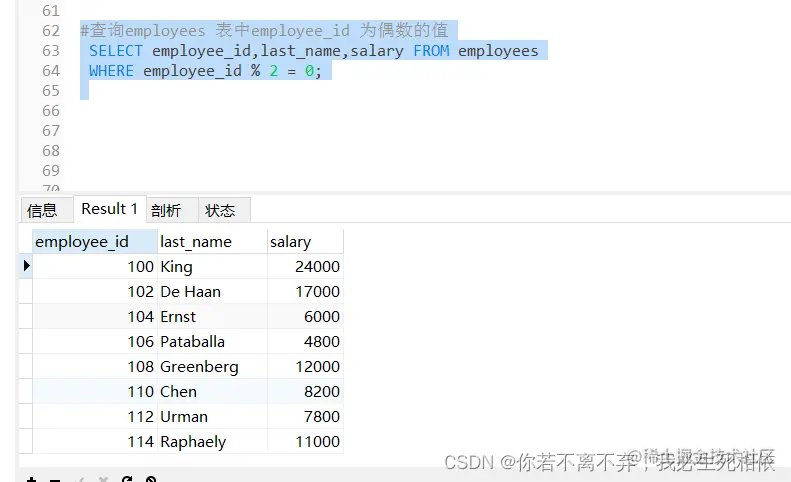
Task: Click the row selector beside Chen
Action: click(x=26, y=391)
